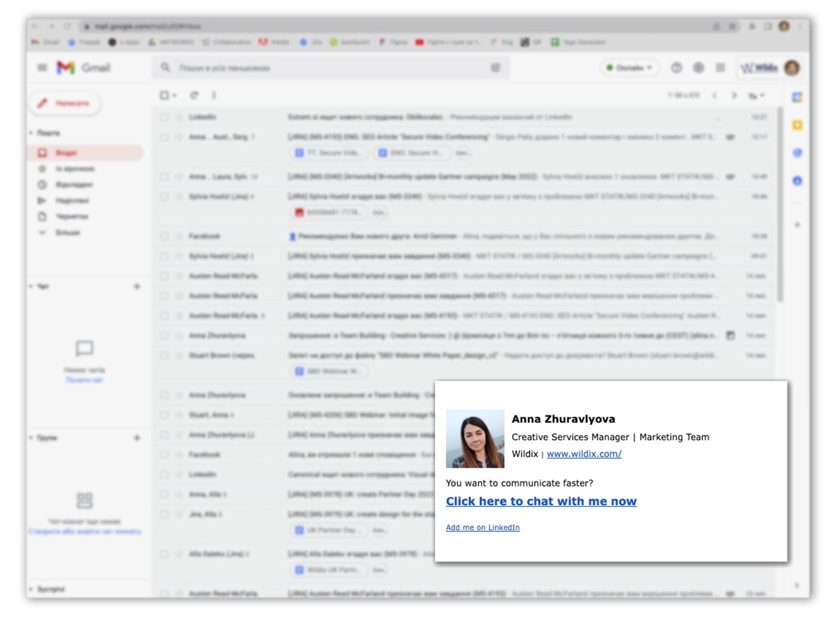Viewport: 840px width, 627px height.
Task: Open Google Keep in the side panel
Action: point(797,125)
